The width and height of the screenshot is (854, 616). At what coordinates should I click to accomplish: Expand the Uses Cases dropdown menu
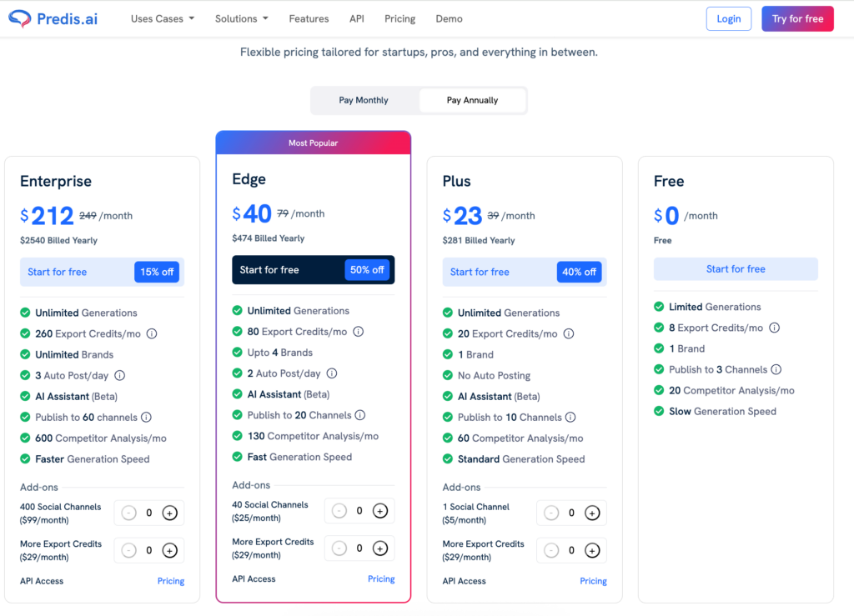162,18
